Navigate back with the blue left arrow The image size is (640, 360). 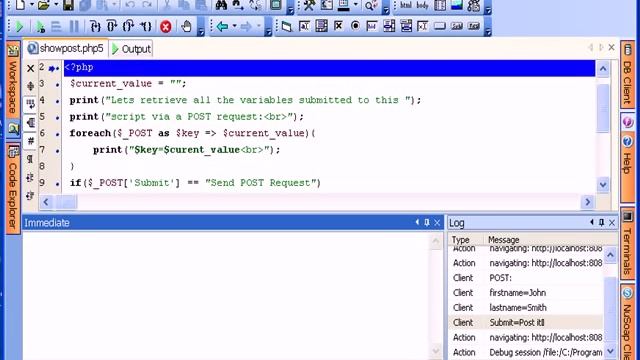pyautogui.click(x=222, y=27)
